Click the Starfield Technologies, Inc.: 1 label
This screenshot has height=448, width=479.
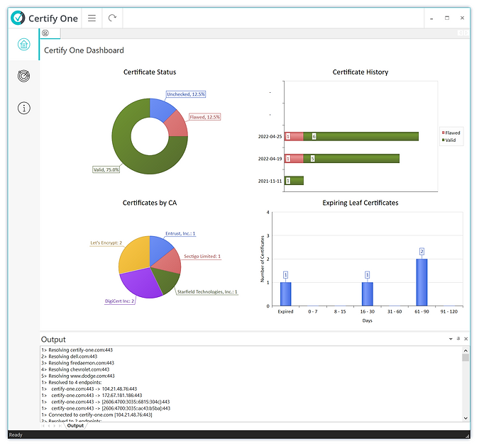click(207, 292)
